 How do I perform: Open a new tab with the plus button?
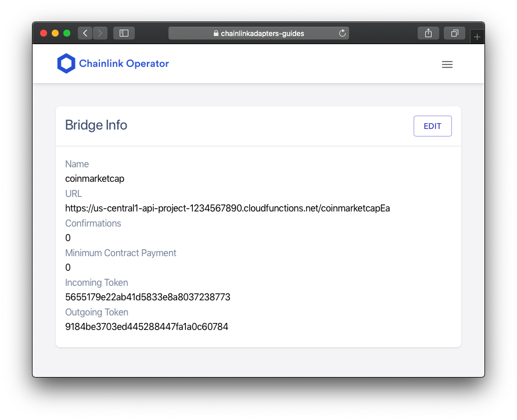(477, 37)
